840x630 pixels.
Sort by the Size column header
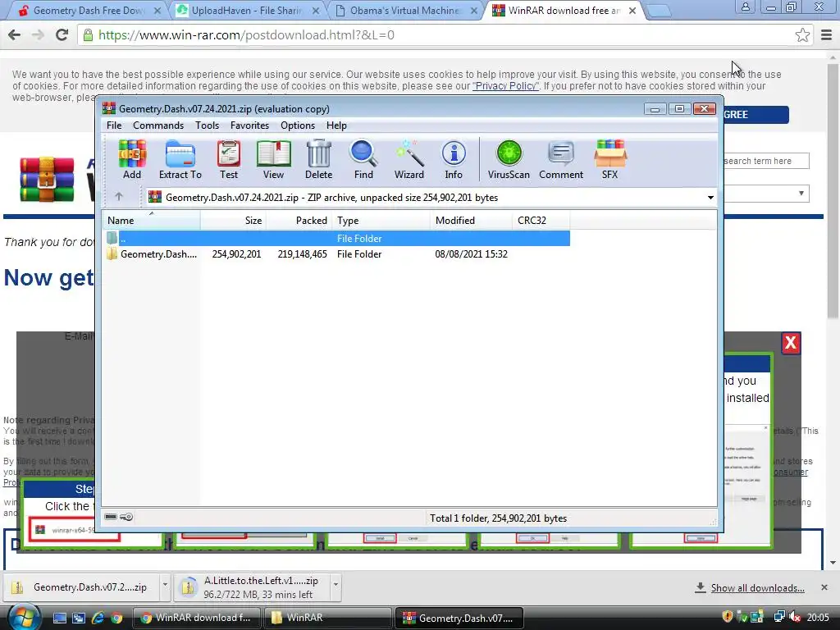click(234, 220)
